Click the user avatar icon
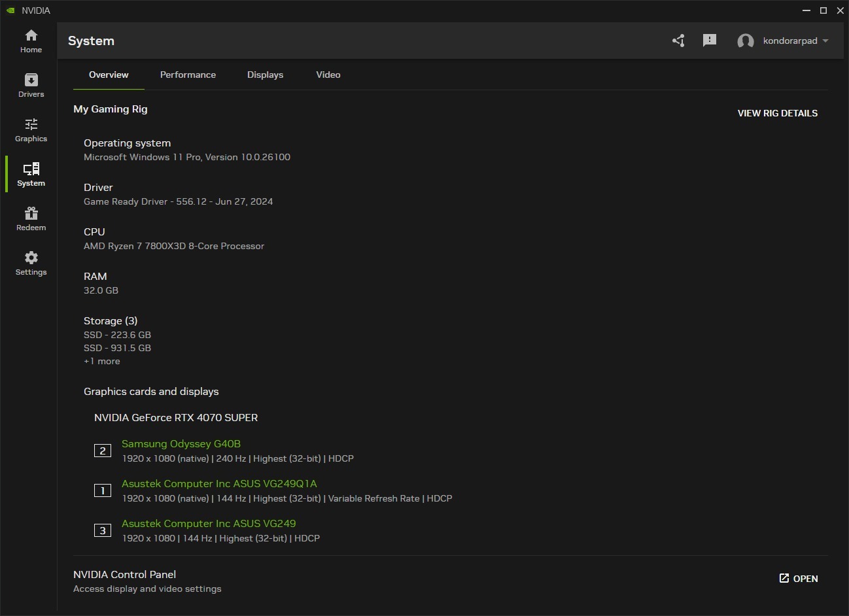Screen dimensions: 849x616 (746, 41)
